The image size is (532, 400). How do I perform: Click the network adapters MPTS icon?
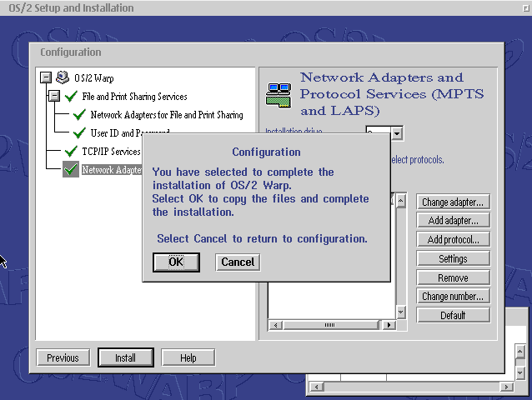[279, 95]
